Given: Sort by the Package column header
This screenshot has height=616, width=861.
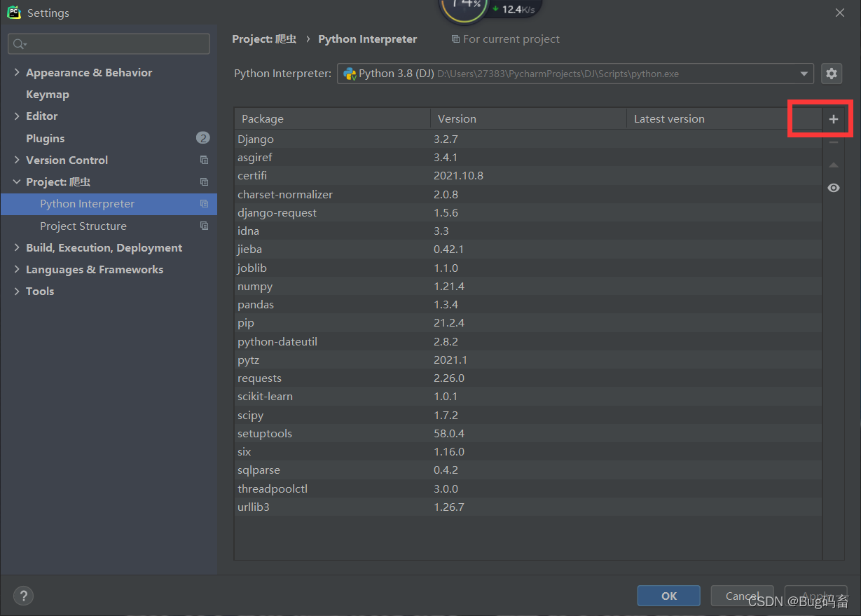Looking at the screenshot, I should click(x=332, y=119).
